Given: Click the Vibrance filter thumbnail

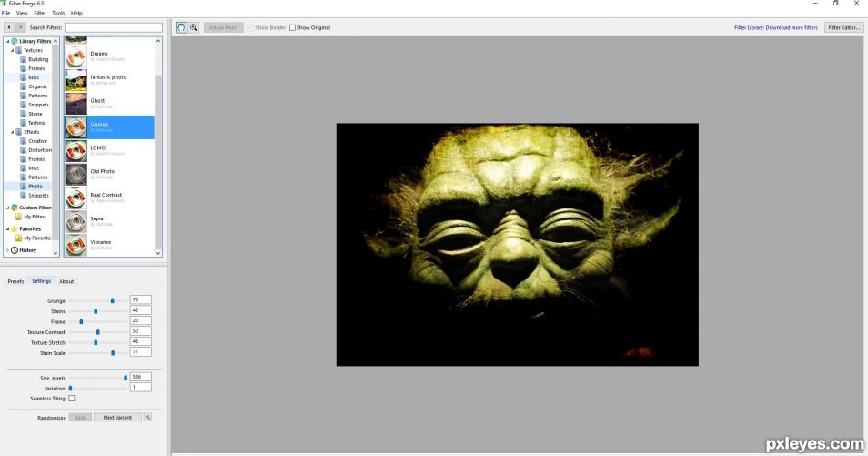Looking at the screenshot, I should [76, 245].
